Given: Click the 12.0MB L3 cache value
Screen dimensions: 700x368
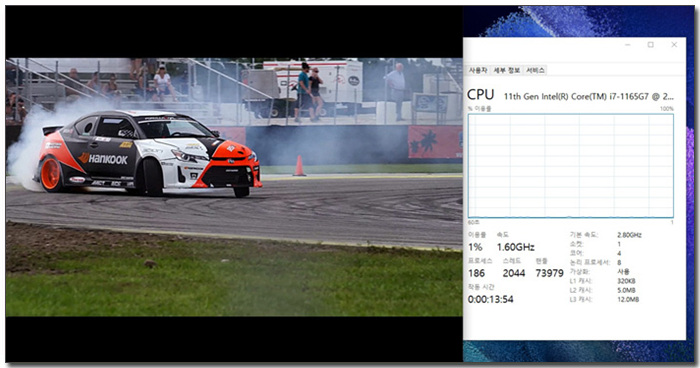Looking at the screenshot, I should (x=628, y=299).
